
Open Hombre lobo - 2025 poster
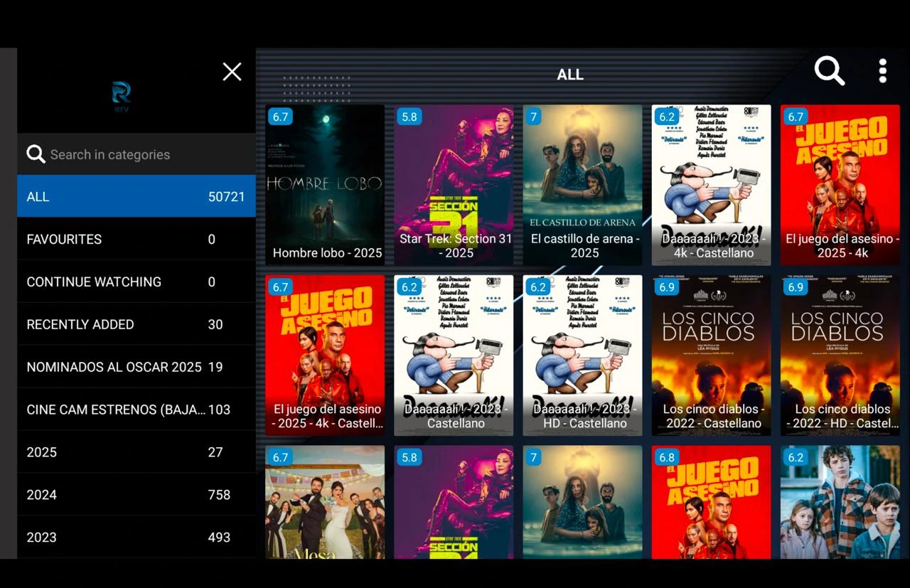[325, 185]
